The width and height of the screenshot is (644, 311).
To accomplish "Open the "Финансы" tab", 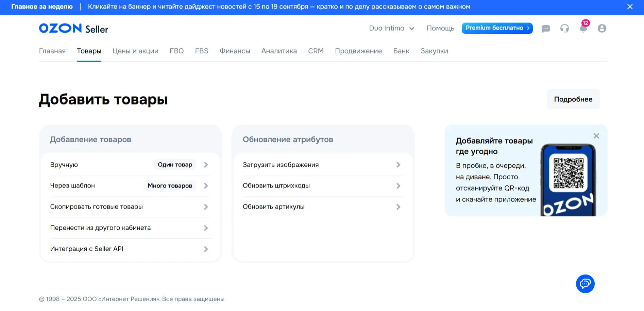I will coord(235,51).
